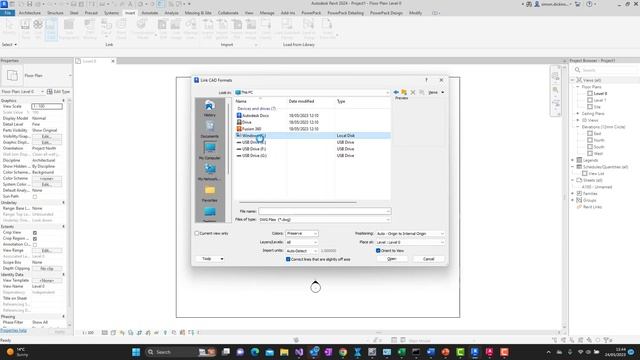
Task: Switch to the Collaborate ribbon tab
Action: click(228, 13)
